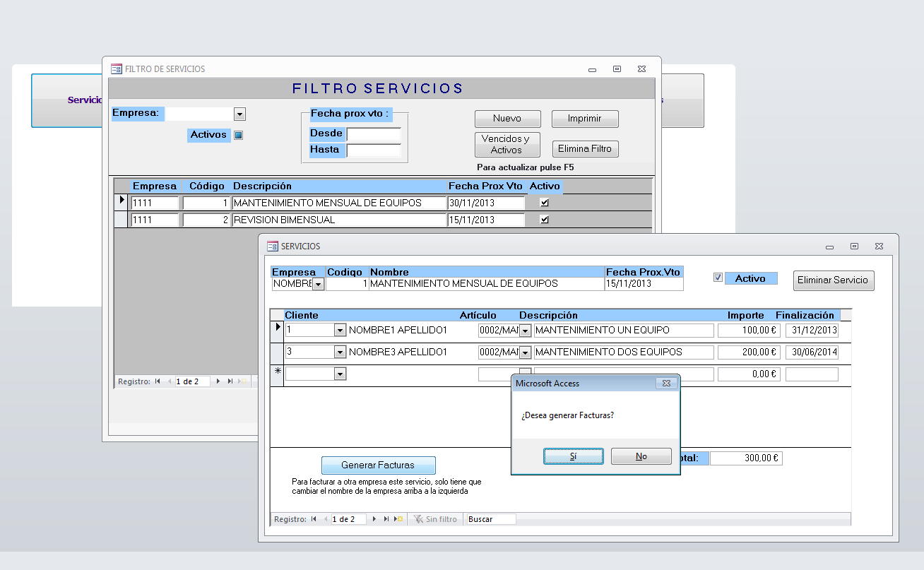
Task: Close the Microsoft Access dialog
Action: point(665,384)
